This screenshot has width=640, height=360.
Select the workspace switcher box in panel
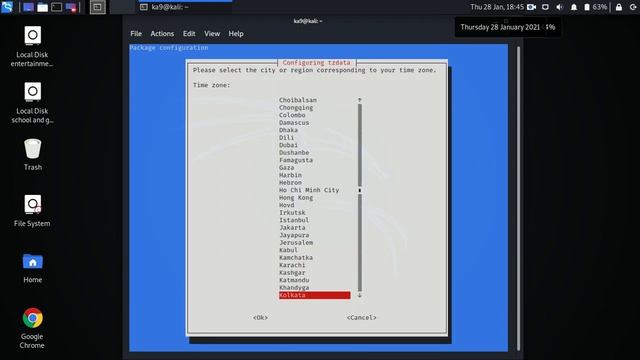tap(98, 7)
